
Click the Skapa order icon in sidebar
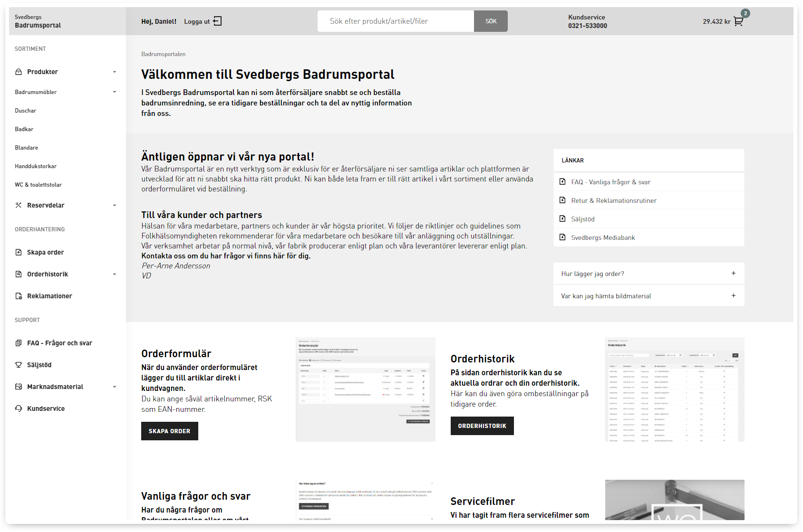point(19,252)
